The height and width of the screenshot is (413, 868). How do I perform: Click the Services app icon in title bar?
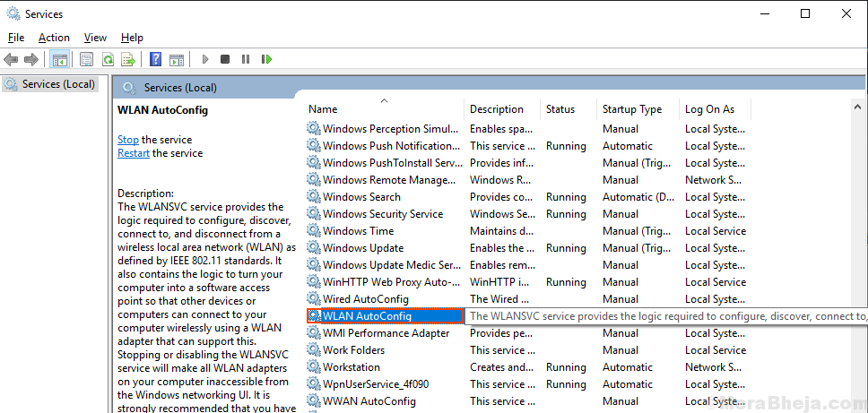[x=13, y=13]
